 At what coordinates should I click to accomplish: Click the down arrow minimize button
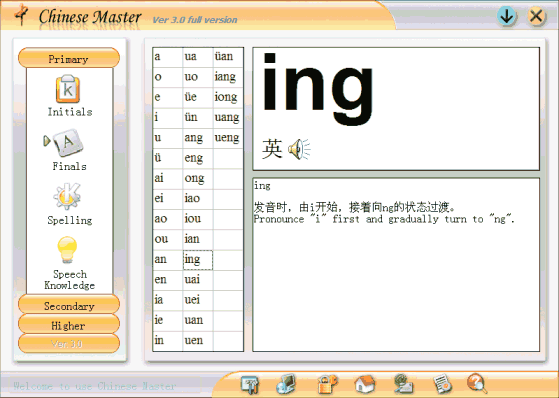click(x=507, y=16)
